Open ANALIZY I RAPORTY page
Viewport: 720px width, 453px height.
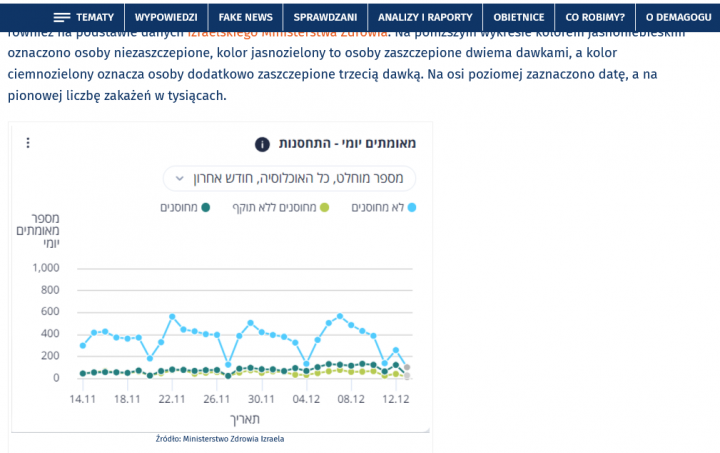point(424,17)
